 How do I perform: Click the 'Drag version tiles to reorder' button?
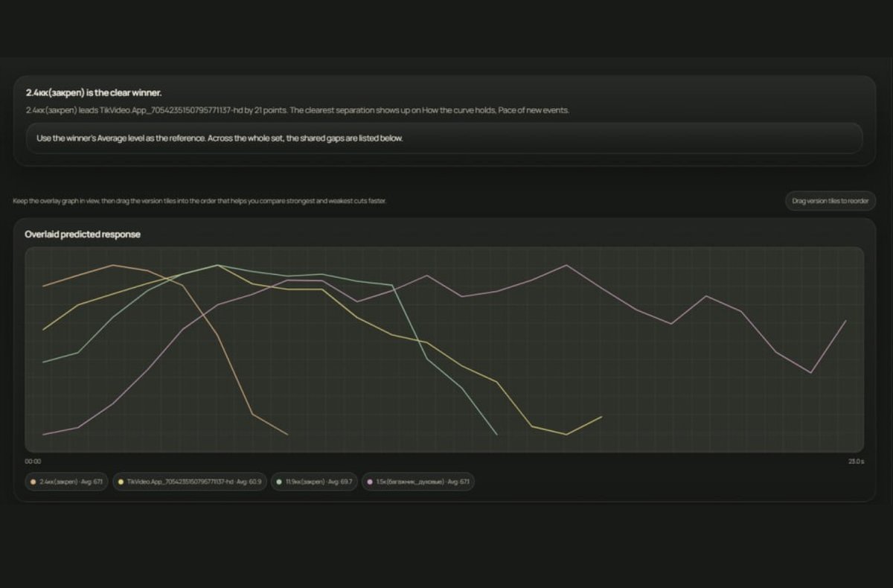pyautogui.click(x=830, y=201)
